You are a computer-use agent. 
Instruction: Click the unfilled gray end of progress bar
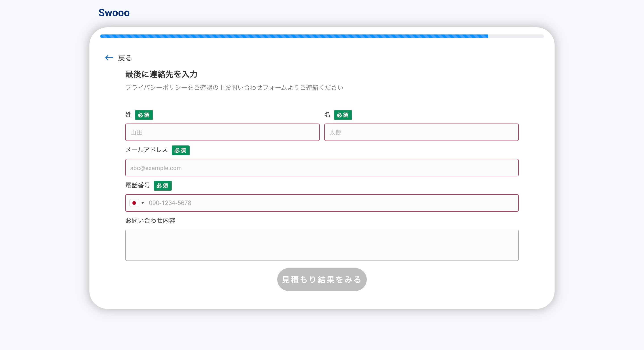(516, 36)
